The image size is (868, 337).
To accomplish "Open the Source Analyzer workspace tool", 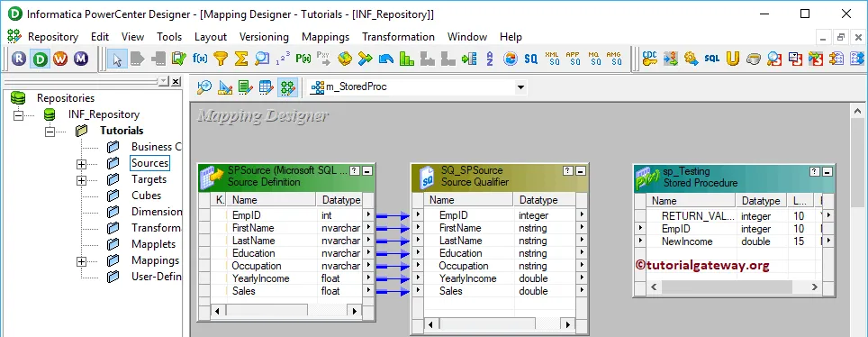I will pyautogui.click(x=204, y=87).
